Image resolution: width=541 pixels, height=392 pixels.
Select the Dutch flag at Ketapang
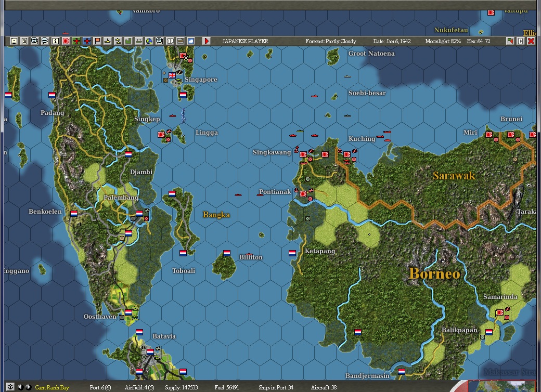pos(292,253)
